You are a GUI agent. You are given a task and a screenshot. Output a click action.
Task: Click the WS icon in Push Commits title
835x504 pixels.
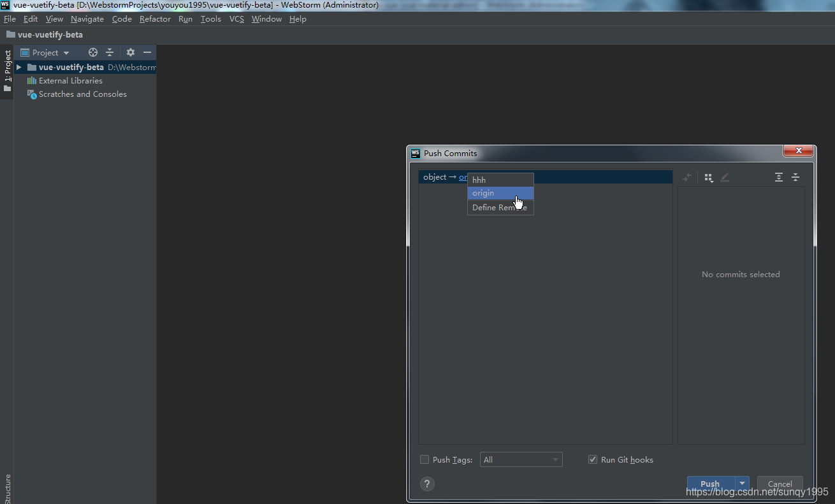tap(416, 153)
